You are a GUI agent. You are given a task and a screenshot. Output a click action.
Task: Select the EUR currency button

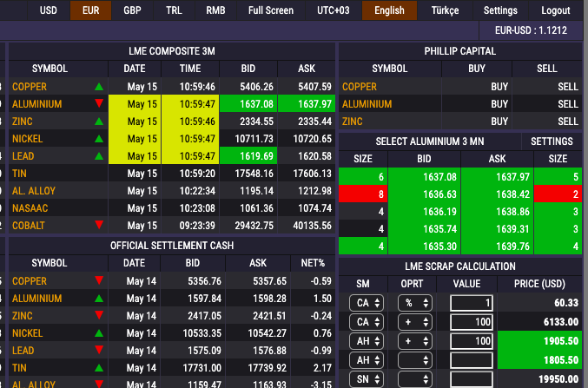tap(90, 10)
